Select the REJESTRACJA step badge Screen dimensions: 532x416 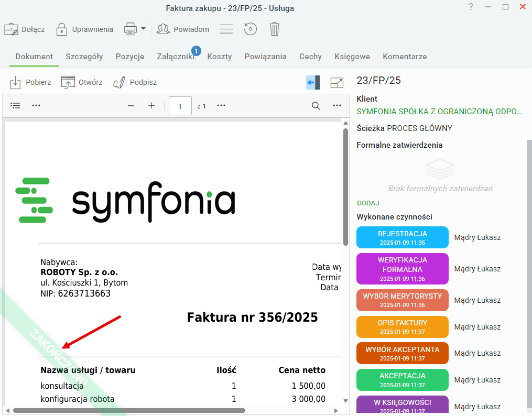403,237
